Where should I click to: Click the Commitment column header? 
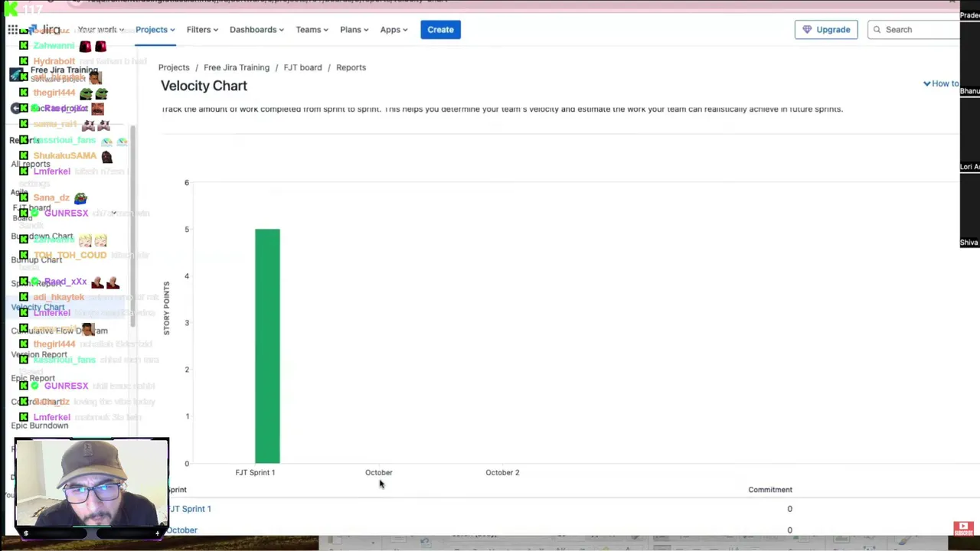(770, 490)
